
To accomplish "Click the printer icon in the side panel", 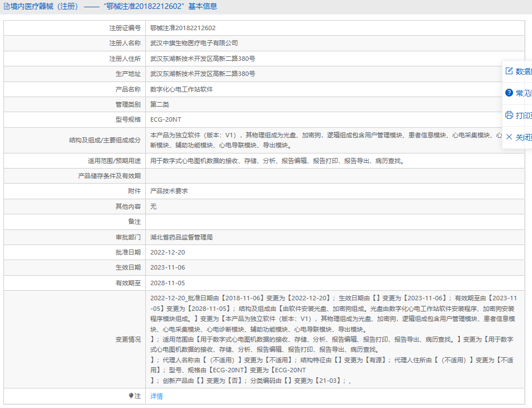I will click(509, 115).
